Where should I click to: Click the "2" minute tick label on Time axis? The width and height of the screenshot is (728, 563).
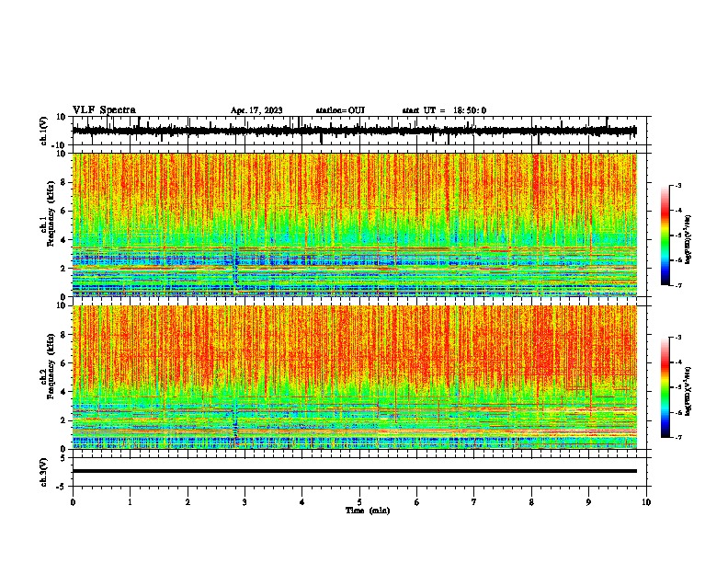188,502
